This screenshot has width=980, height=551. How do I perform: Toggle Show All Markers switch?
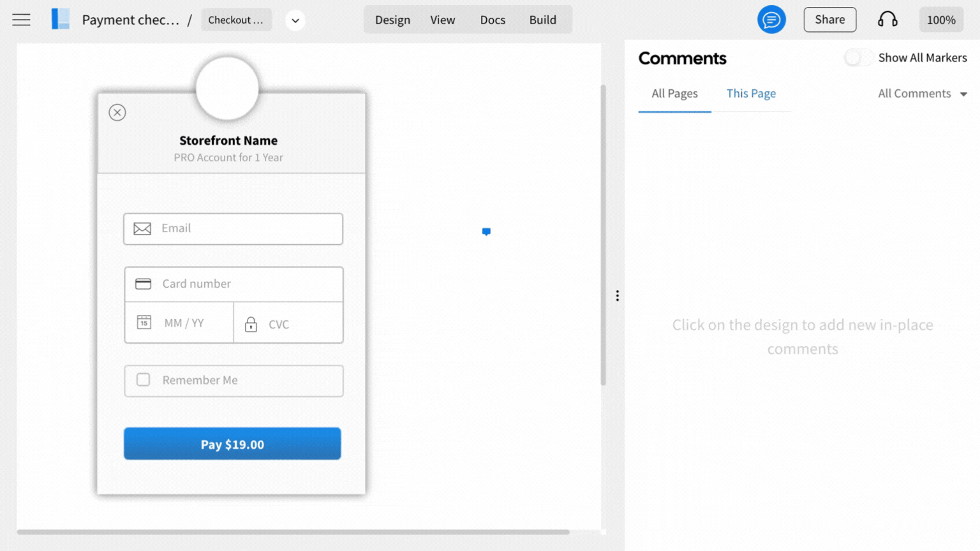(858, 58)
